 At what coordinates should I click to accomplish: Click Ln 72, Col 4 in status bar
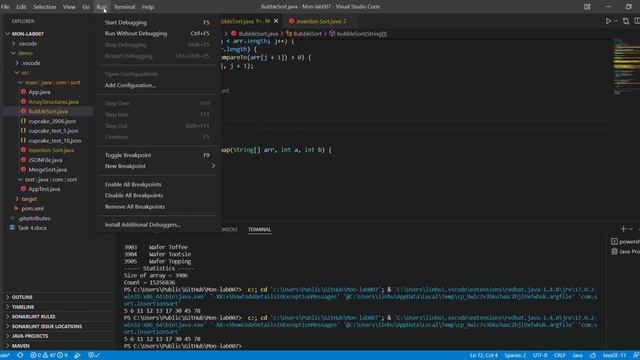tap(484, 356)
